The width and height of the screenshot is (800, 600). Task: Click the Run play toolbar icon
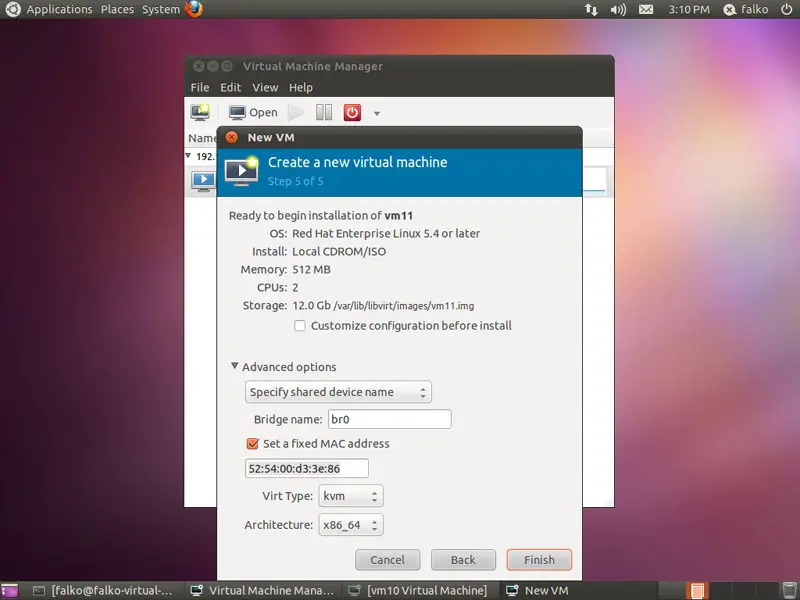pyautogui.click(x=295, y=112)
